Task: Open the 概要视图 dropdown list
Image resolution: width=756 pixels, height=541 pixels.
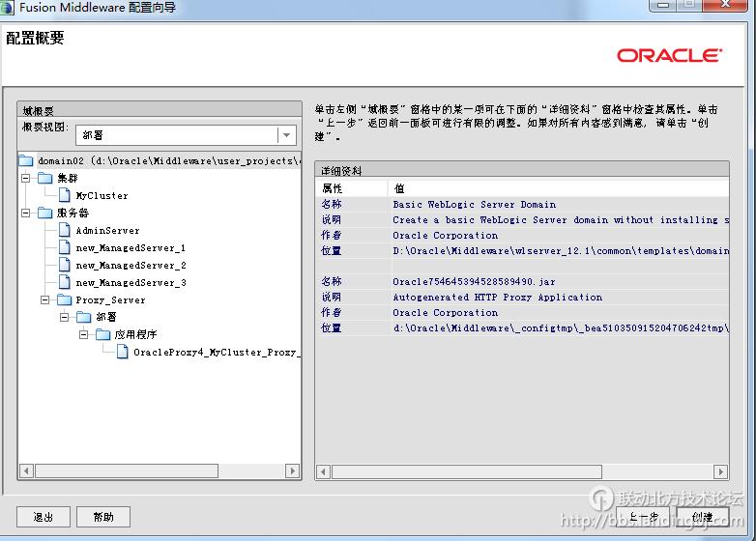Action: pos(285,135)
